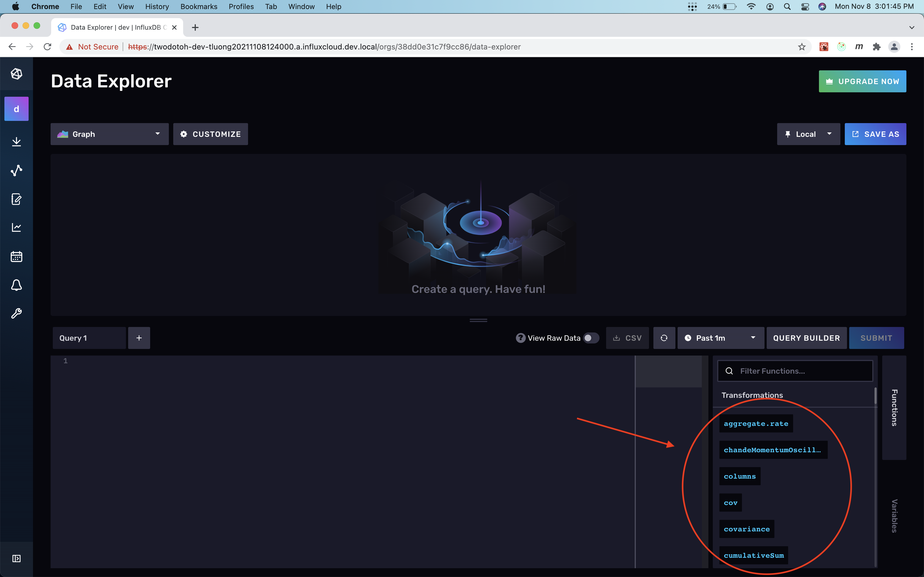This screenshot has width=924, height=577.
Task: Click the Filter Functions search field
Action: [x=794, y=371]
